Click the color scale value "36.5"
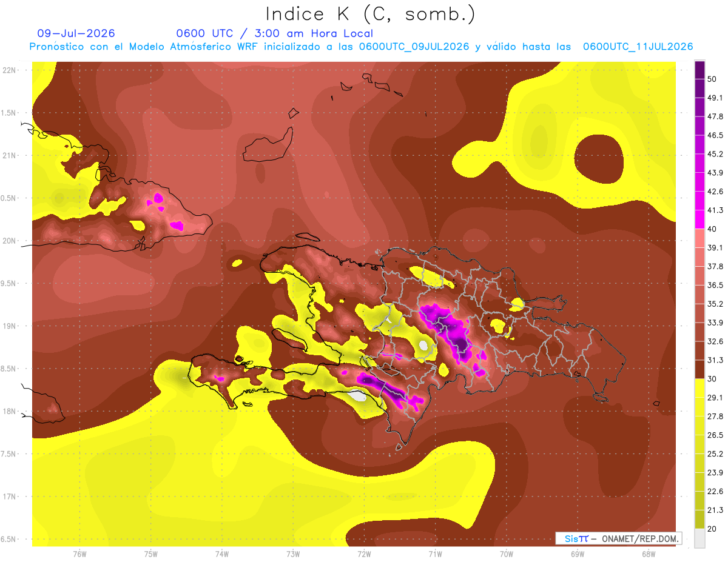728x562 pixels. click(715, 286)
